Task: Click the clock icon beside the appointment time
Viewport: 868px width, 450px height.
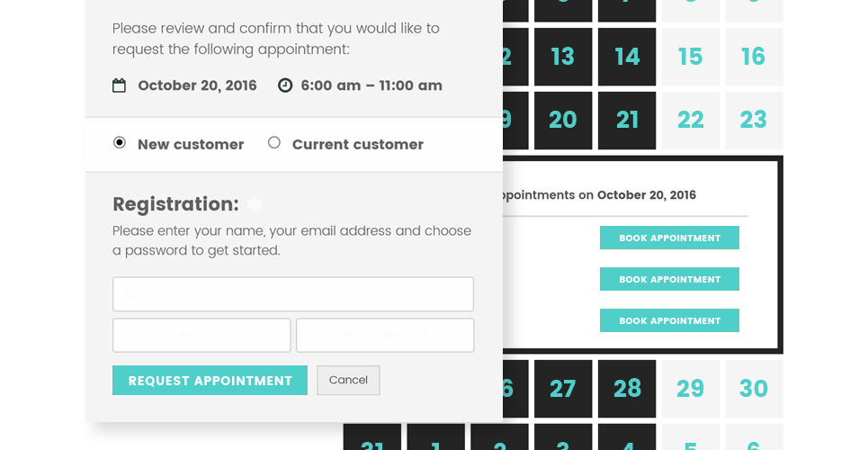Action: [285, 85]
